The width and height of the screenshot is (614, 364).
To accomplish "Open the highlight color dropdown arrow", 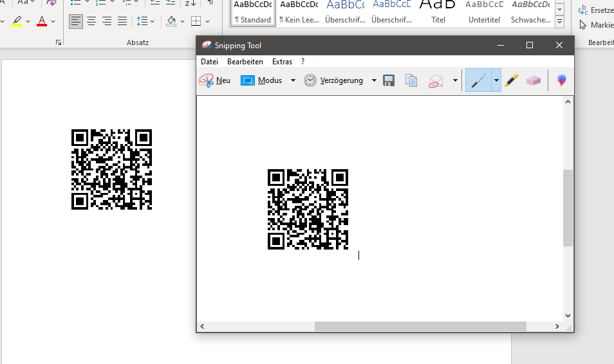I will click(x=28, y=21).
